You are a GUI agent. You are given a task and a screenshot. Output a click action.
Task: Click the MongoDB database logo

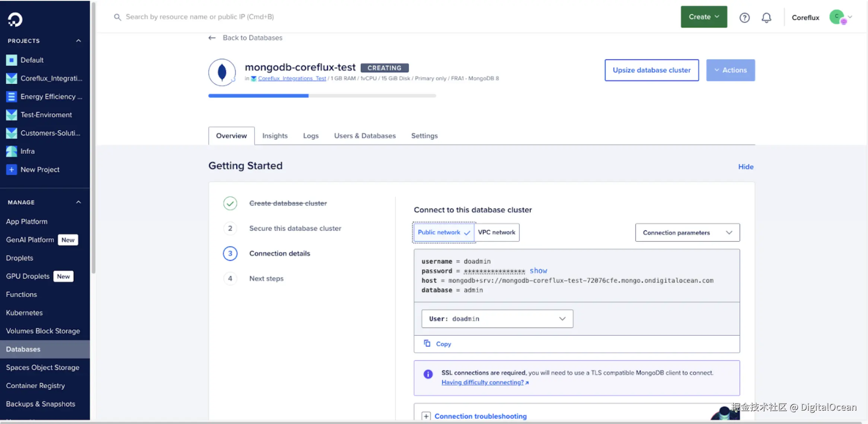222,72
